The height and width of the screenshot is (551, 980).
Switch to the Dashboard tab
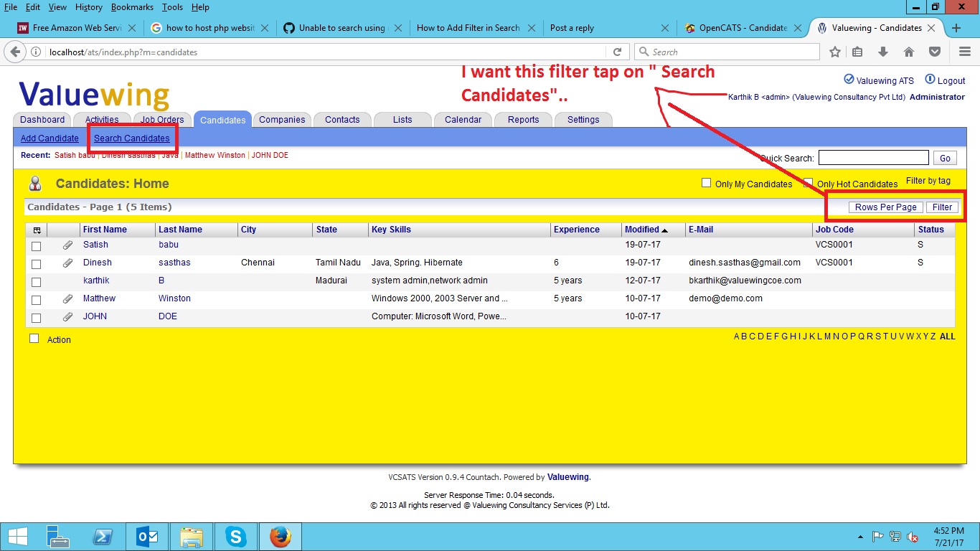(42, 120)
